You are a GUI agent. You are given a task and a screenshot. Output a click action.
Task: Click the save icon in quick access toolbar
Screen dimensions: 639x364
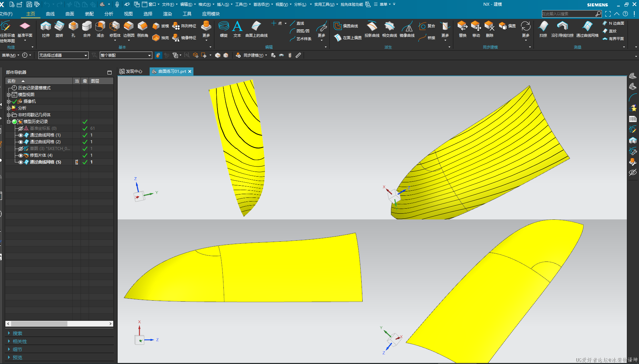click(29, 4)
